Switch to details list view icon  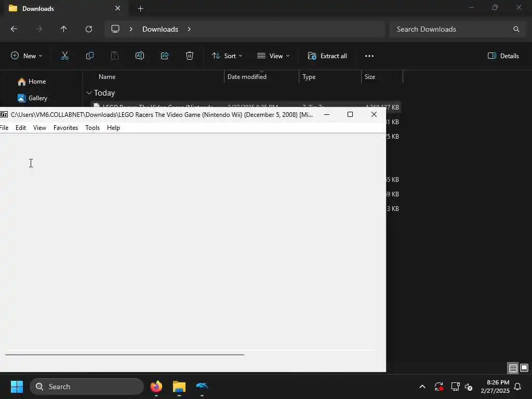tap(513, 368)
